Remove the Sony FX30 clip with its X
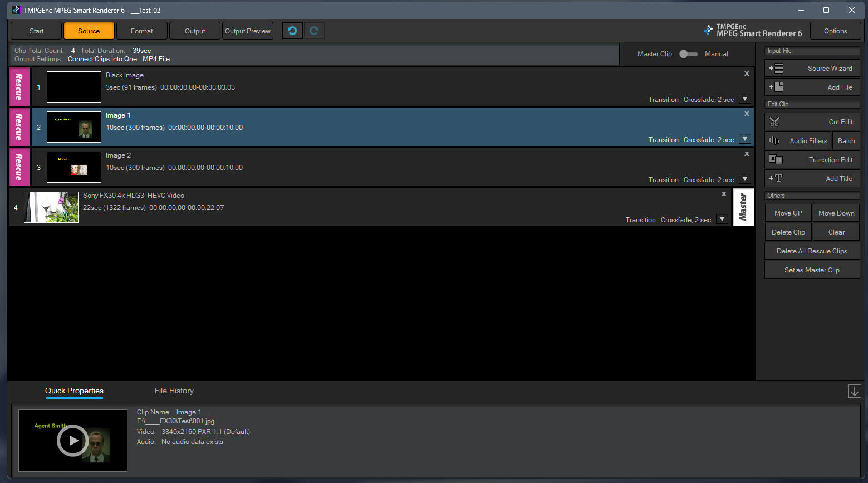This screenshot has height=483, width=868. (x=724, y=194)
